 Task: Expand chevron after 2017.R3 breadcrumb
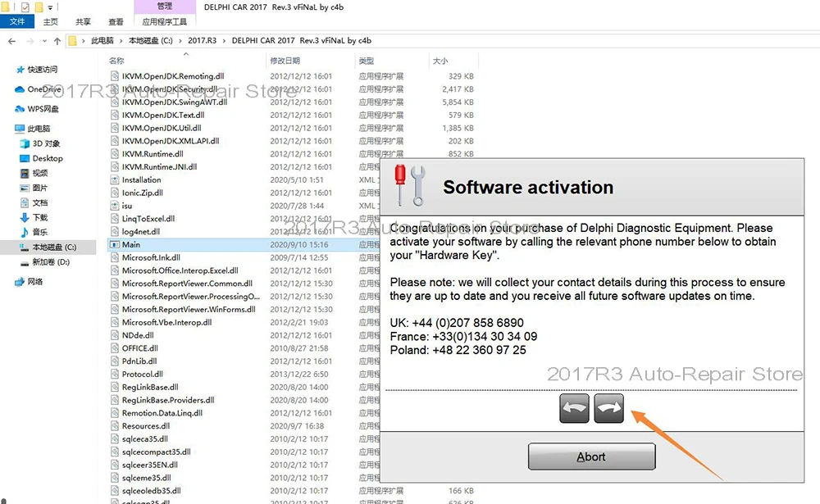pos(225,40)
